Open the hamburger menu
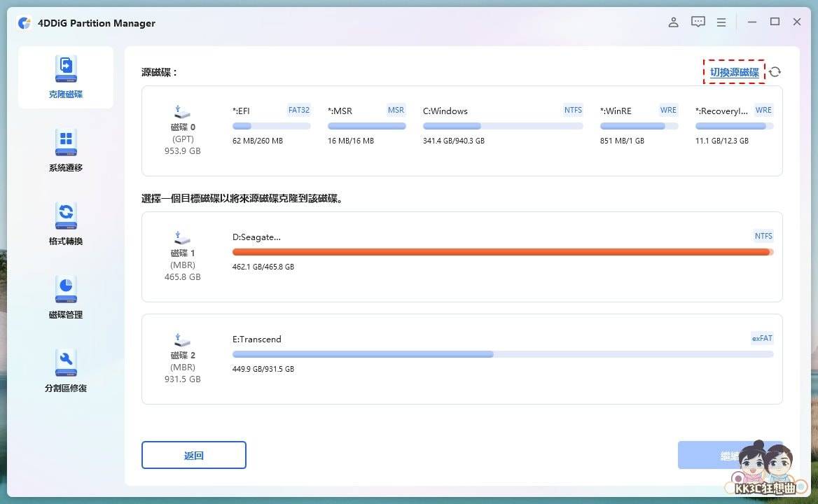The width and height of the screenshot is (818, 504). (721, 22)
